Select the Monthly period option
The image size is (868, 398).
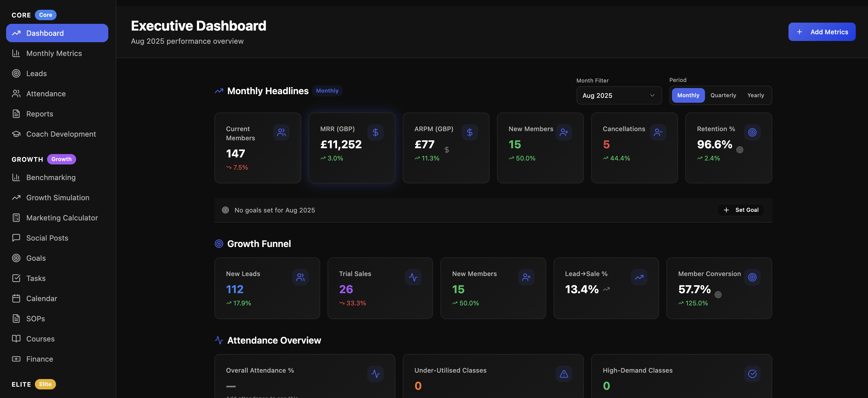point(688,95)
